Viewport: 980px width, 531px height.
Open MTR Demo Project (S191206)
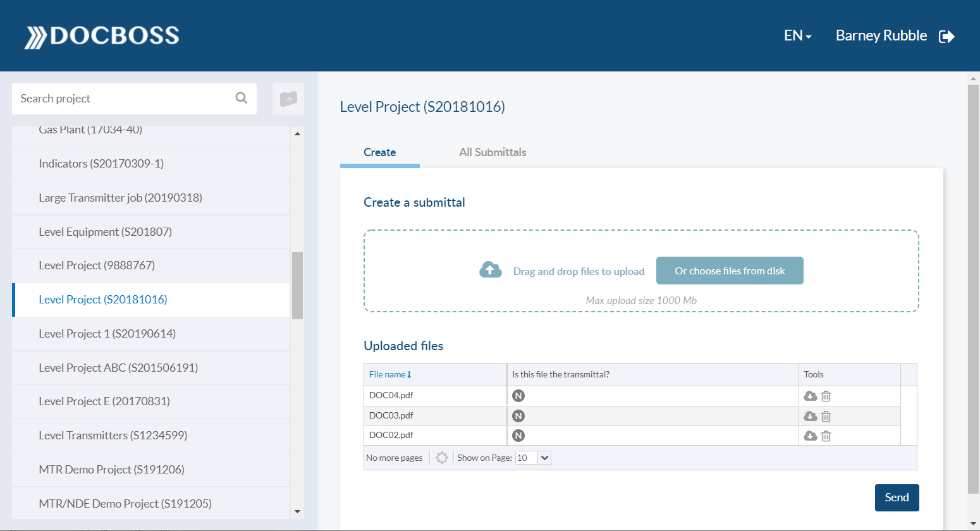tap(151, 470)
